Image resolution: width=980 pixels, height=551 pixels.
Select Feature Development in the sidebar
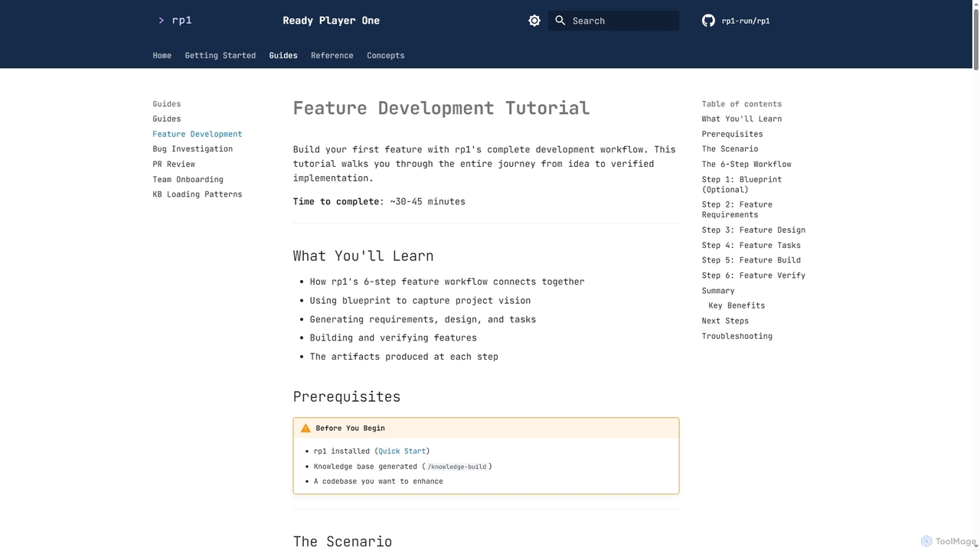click(198, 134)
